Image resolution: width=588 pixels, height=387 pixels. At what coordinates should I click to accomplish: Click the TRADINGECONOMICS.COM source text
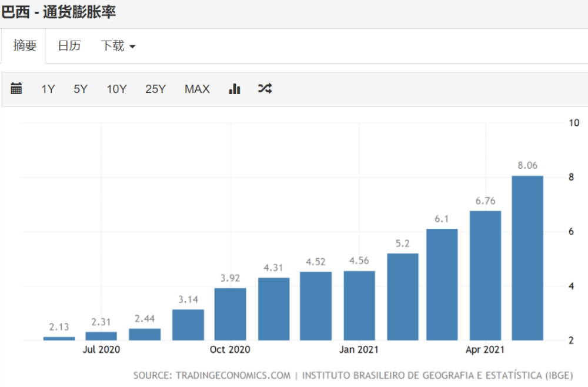click(233, 375)
